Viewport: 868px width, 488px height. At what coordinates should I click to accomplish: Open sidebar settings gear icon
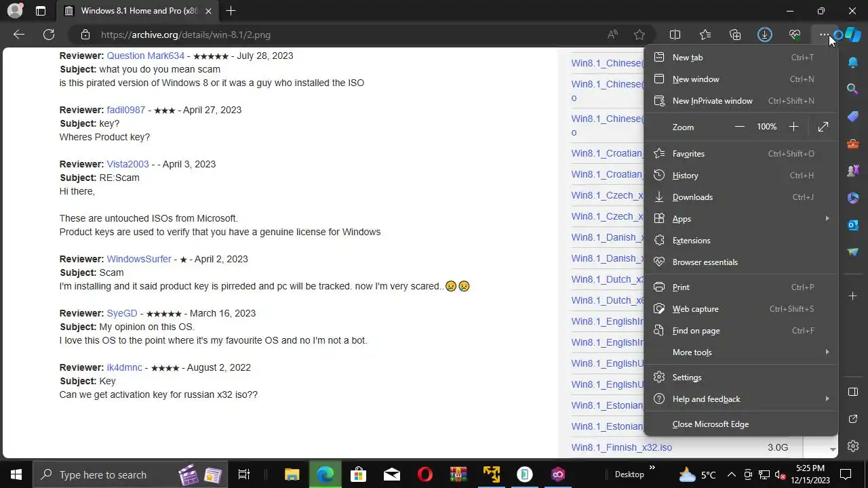(853, 446)
